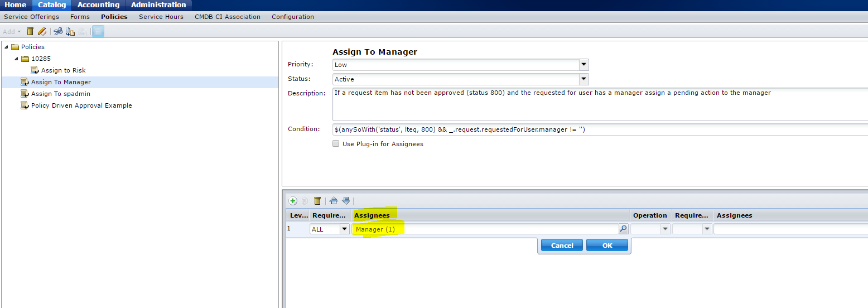Click the Policy Driven Approval Example icon

click(25, 105)
